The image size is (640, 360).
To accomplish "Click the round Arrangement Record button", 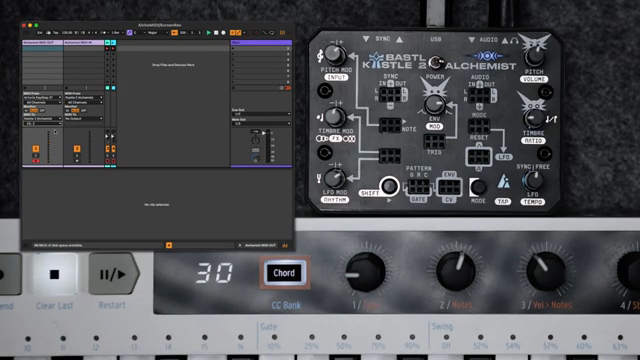I will click(x=223, y=33).
